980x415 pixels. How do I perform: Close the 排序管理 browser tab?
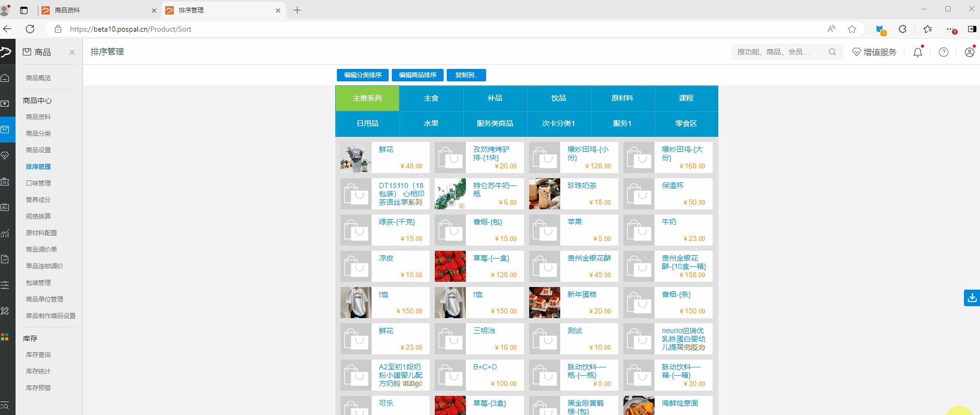click(278, 10)
